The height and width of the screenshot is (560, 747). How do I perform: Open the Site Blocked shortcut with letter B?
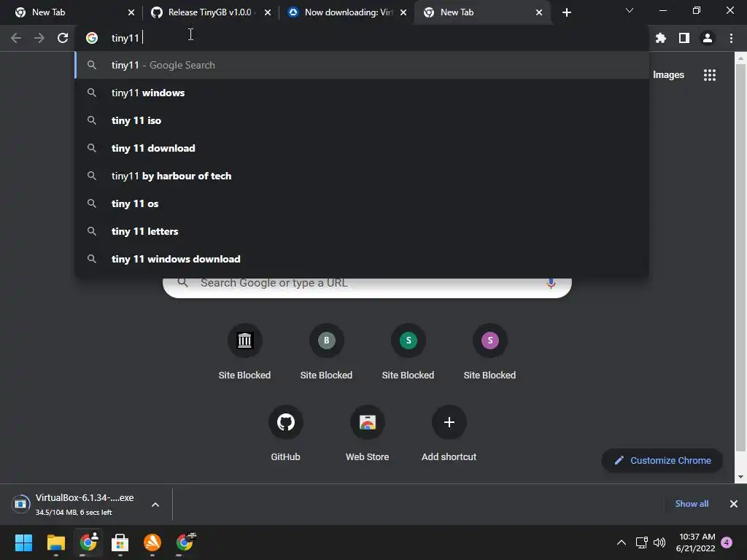(x=326, y=341)
